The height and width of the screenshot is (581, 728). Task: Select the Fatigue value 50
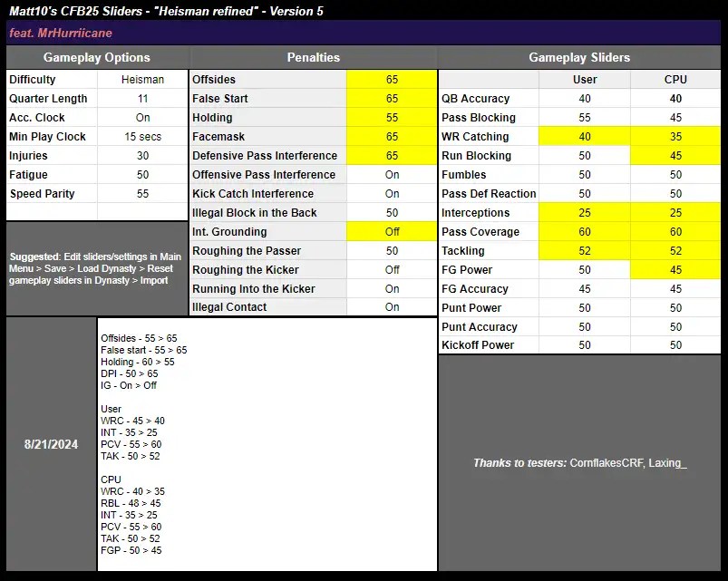point(142,175)
